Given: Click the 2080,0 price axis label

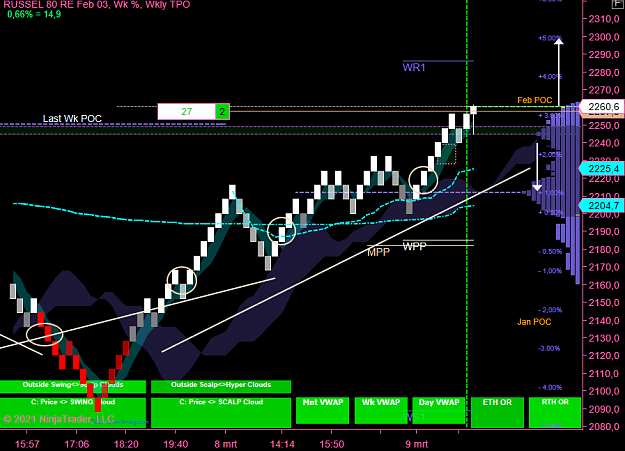Looking at the screenshot, I should pyautogui.click(x=603, y=427).
